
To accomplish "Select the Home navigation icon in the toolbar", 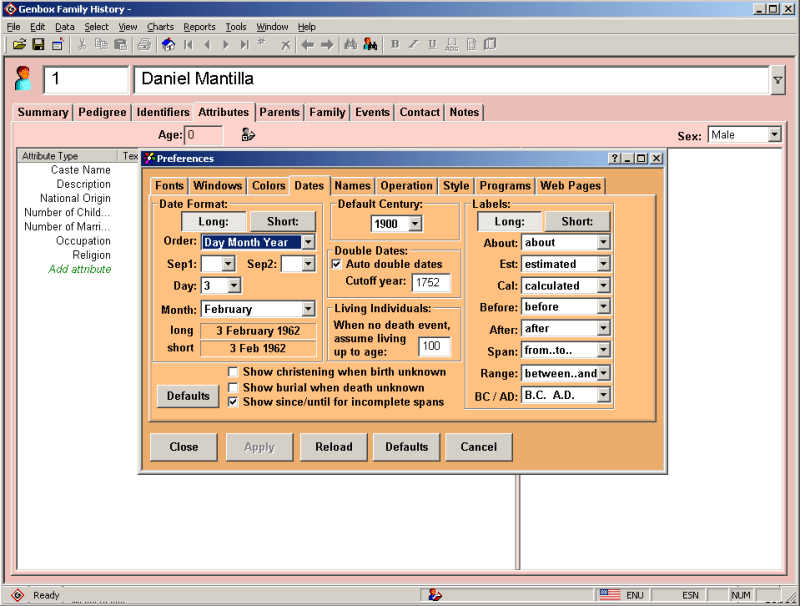I will coord(168,44).
